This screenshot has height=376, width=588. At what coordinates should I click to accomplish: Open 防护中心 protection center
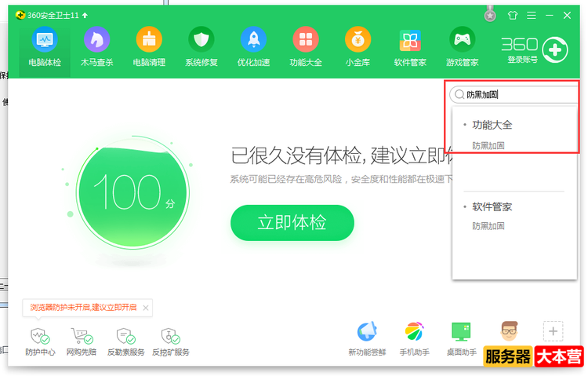(x=40, y=341)
